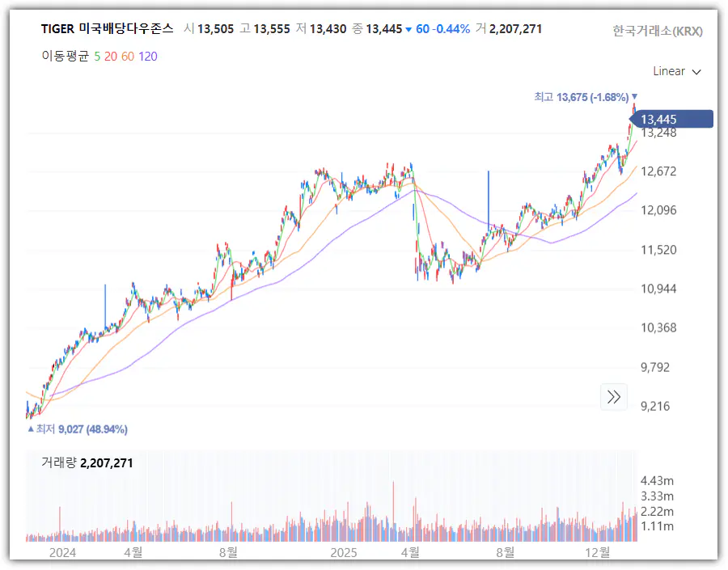The width and height of the screenshot is (728, 570).
Task: Click the 거래량 volume indicator label
Action: coord(58,463)
